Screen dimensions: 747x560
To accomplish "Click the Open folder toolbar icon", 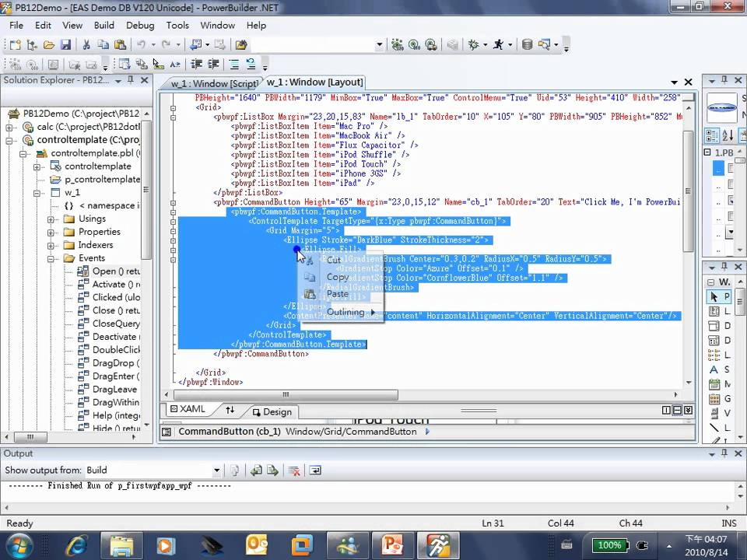I will click(48, 45).
